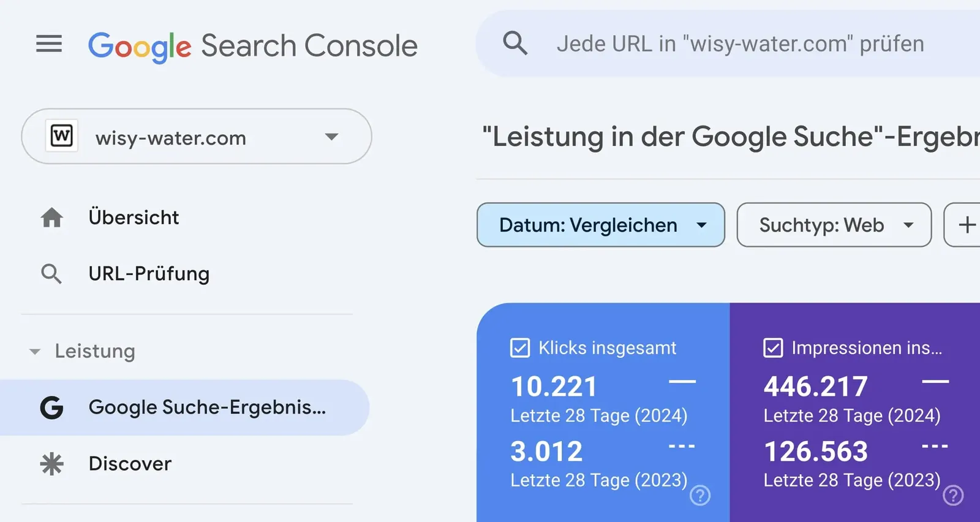Click the wisy-water.com property favicon

[61, 135]
